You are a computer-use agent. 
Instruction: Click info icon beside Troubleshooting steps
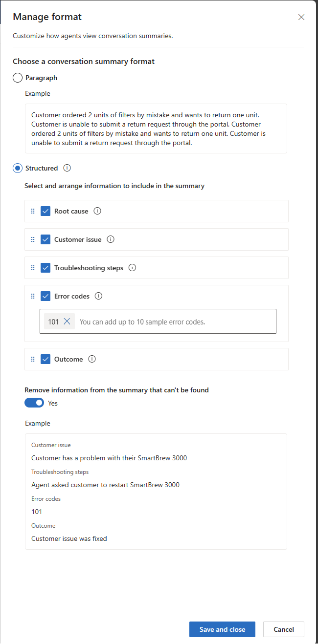(132, 268)
